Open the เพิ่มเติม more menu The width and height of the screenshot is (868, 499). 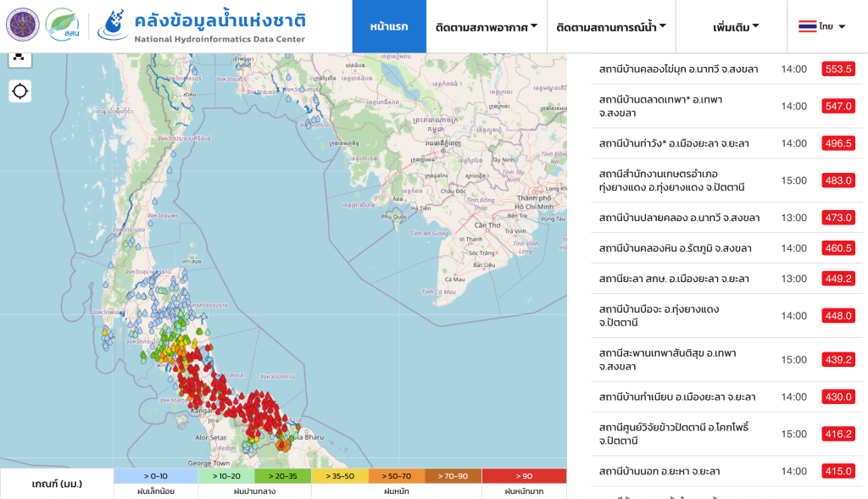coord(735,26)
